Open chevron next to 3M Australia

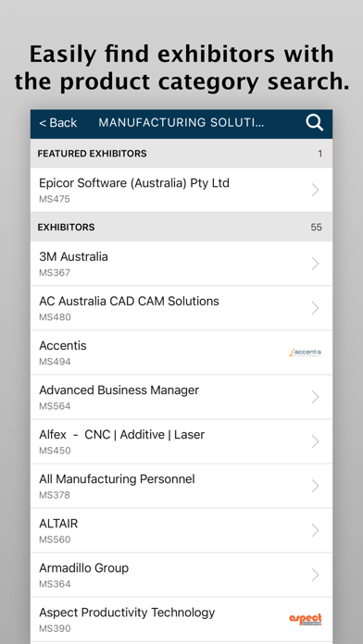[x=316, y=264]
